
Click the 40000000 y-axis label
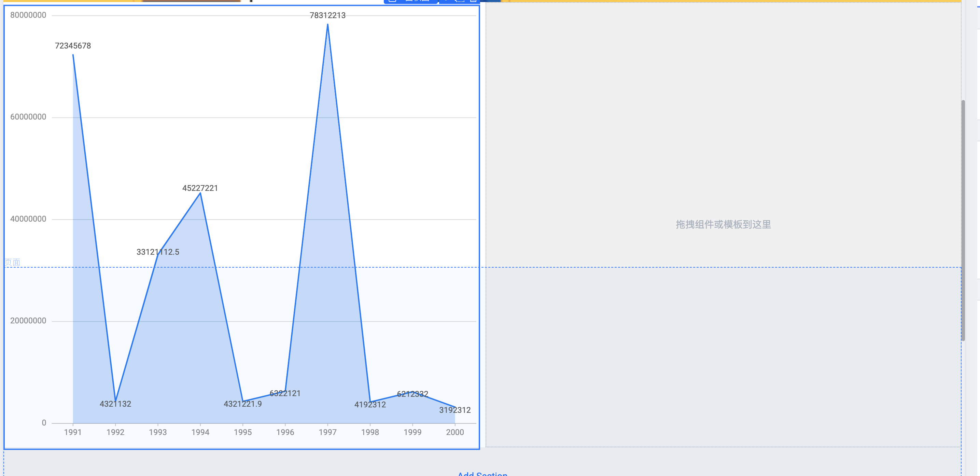(28, 219)
